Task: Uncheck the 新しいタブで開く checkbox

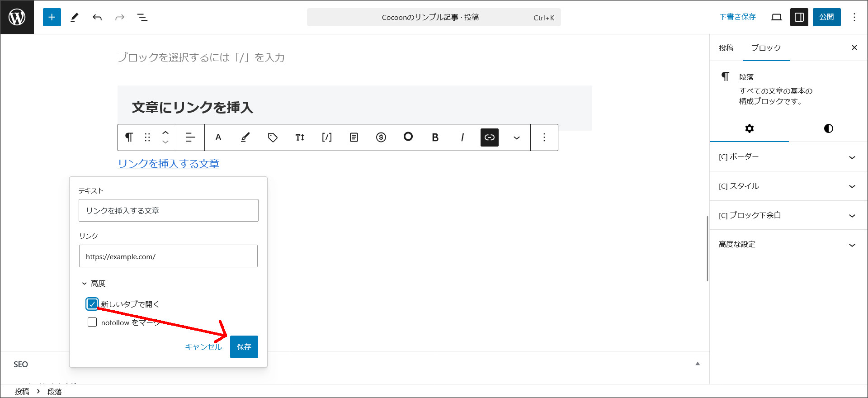Action: coord(92,304)
